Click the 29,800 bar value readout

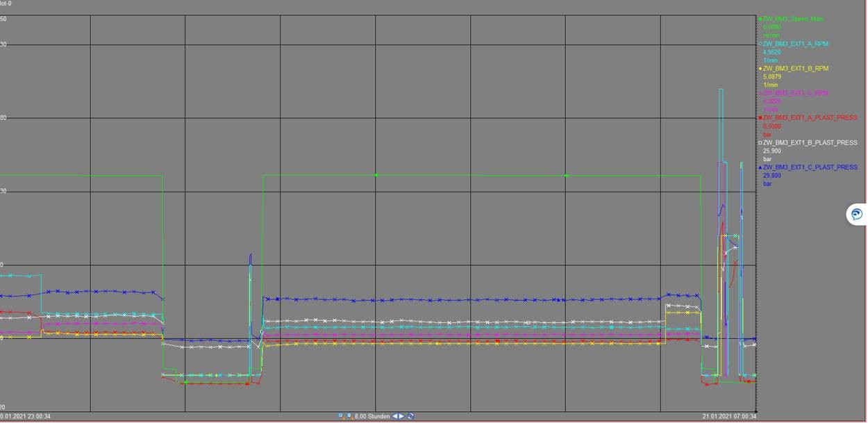(772, 176)
